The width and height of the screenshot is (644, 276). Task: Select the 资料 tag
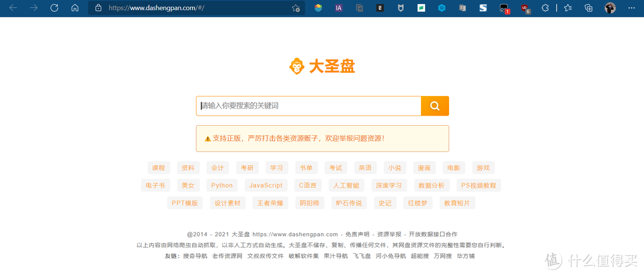[x=188, y=168]
